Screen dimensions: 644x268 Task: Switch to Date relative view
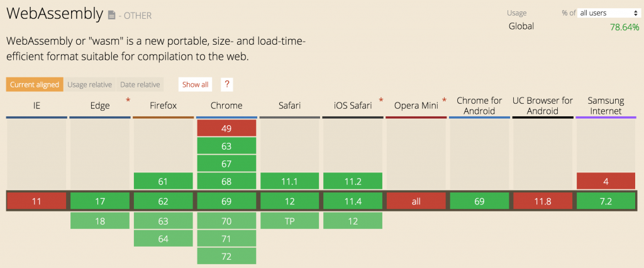pos(140,84)
